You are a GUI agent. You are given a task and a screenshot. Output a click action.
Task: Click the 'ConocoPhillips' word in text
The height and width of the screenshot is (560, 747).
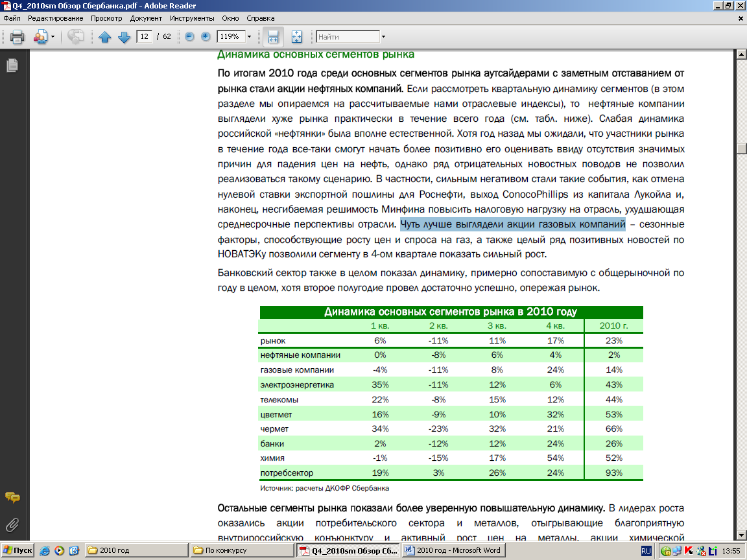click(x=536, y=194)
